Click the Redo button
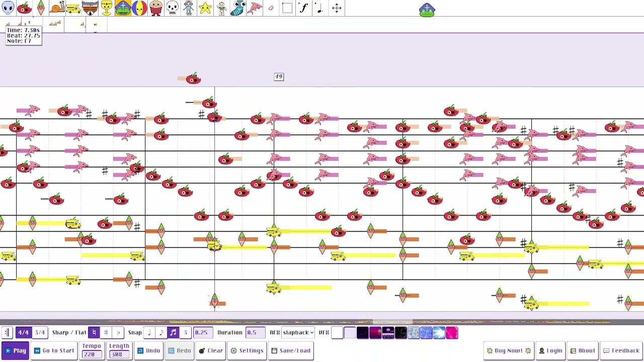Image resolution: width=644 pixels, height=362 pixels. coord(179,350)
